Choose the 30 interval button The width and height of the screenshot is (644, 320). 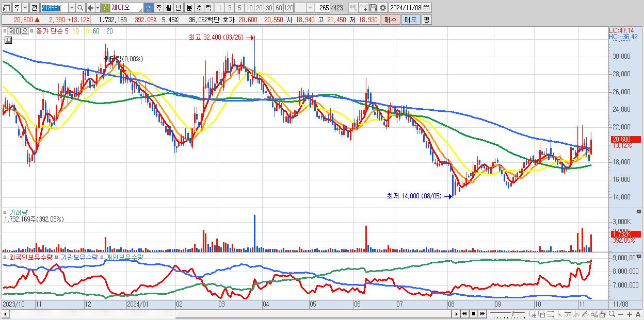coord(269,8)
